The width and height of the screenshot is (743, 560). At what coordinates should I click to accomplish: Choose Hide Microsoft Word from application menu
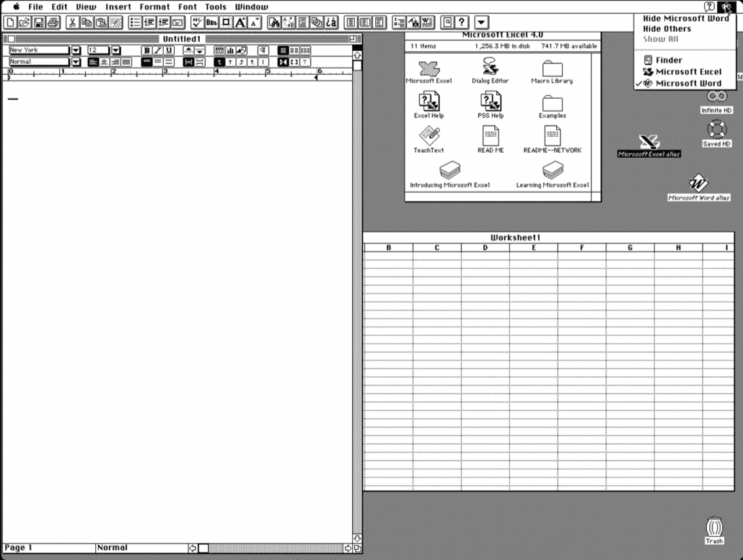tap(686, 19)
